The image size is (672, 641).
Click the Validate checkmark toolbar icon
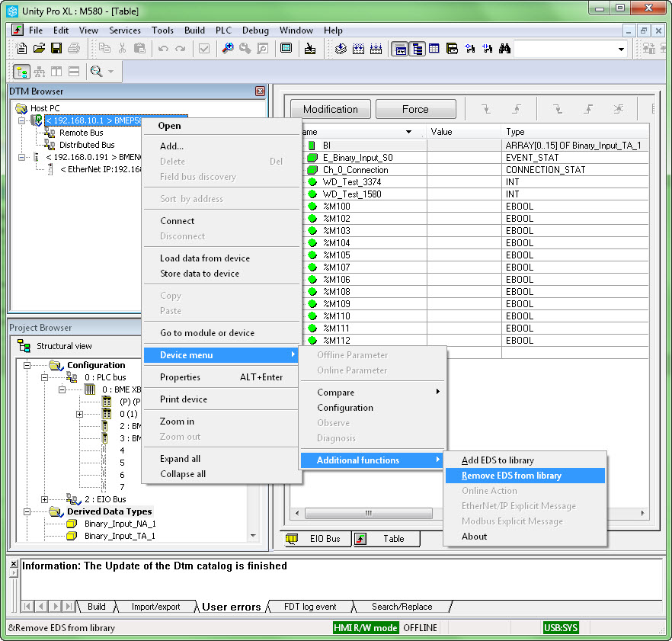(x=204, y=49)
